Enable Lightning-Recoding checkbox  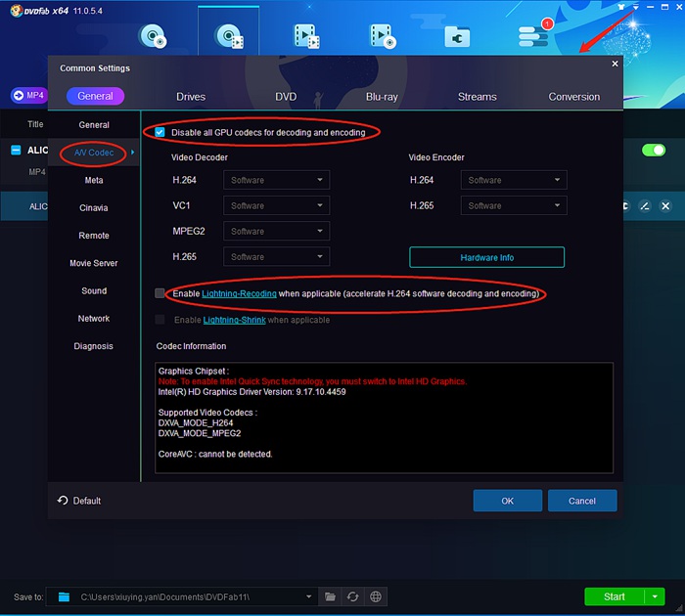160,293
